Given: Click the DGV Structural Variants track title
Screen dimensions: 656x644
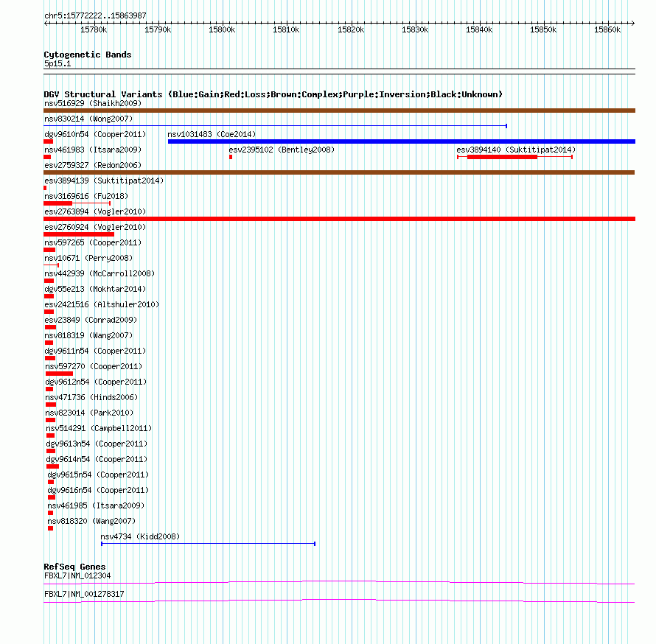Looking at the screenshot, I should [x=273, y=94].
